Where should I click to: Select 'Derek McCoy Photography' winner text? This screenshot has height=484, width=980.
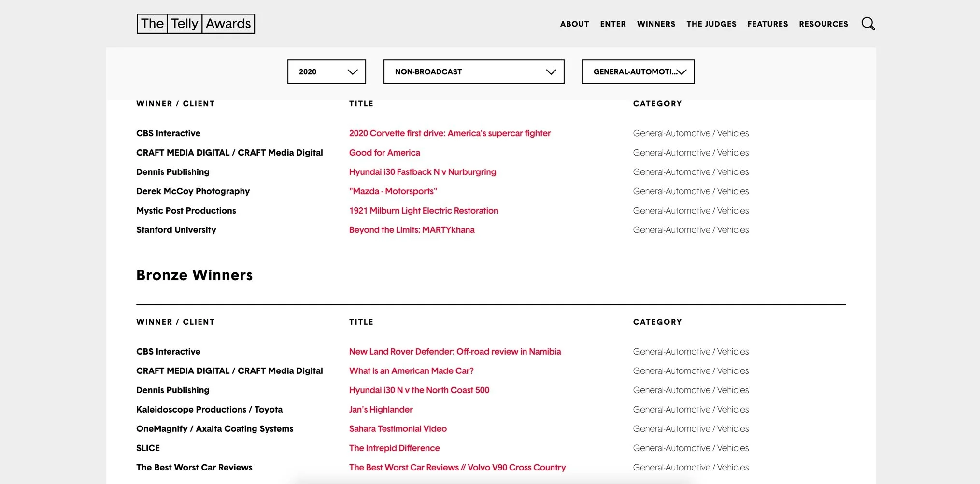point(193,191)
